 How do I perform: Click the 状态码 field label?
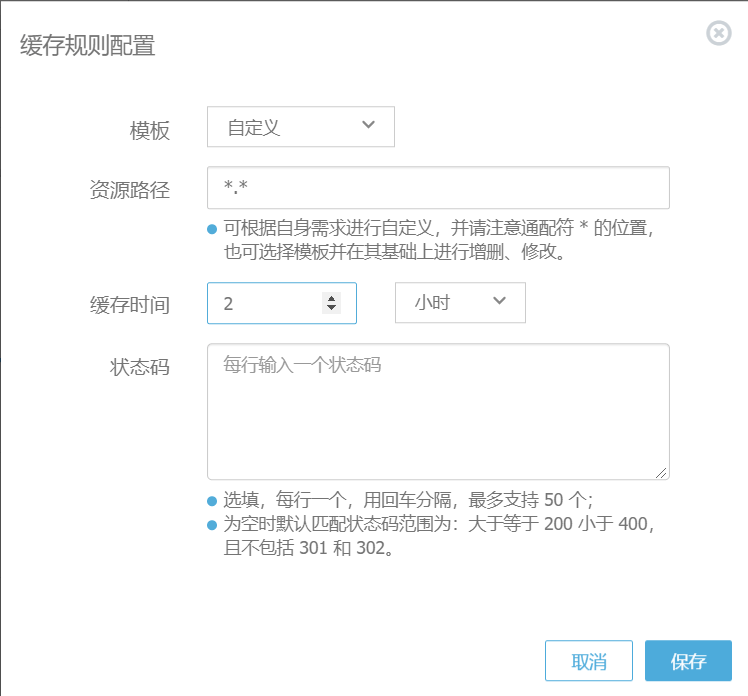click(x=140, y=367)
